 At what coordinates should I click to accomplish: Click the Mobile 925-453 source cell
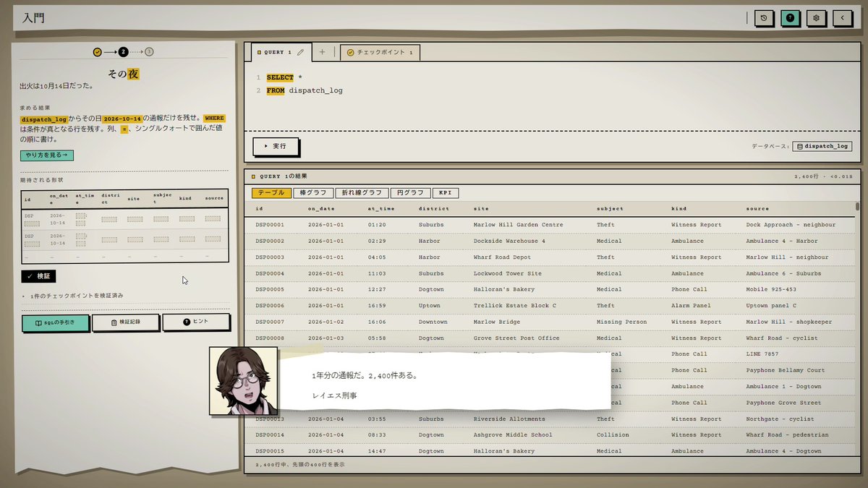tap(771, 289)
